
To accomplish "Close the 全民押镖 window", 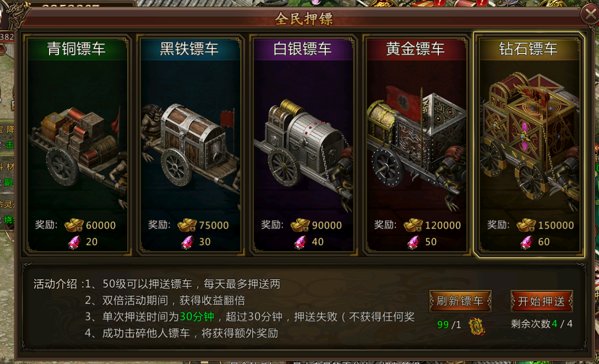I will [x=590, y=15].
